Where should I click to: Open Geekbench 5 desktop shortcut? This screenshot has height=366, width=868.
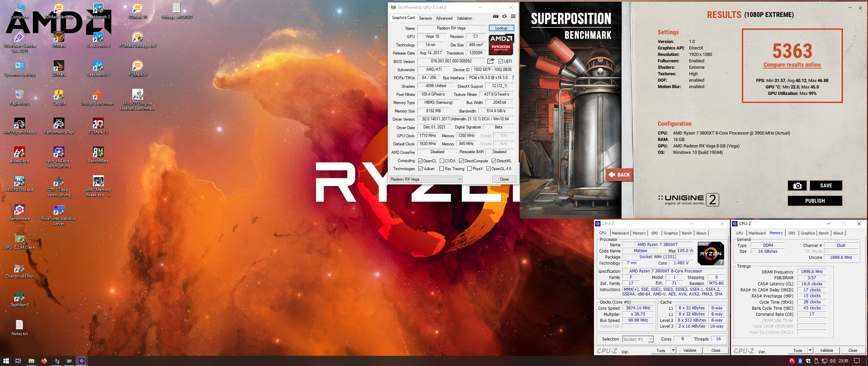98,68
